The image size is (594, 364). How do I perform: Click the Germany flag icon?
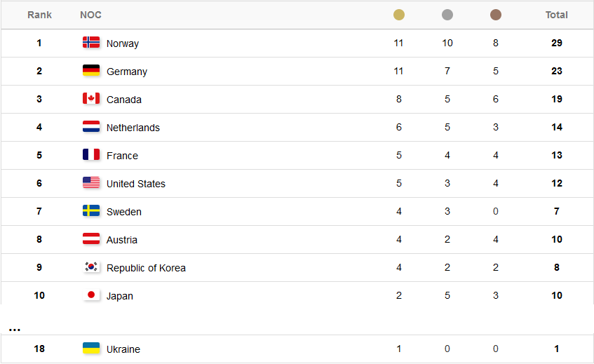91,71
